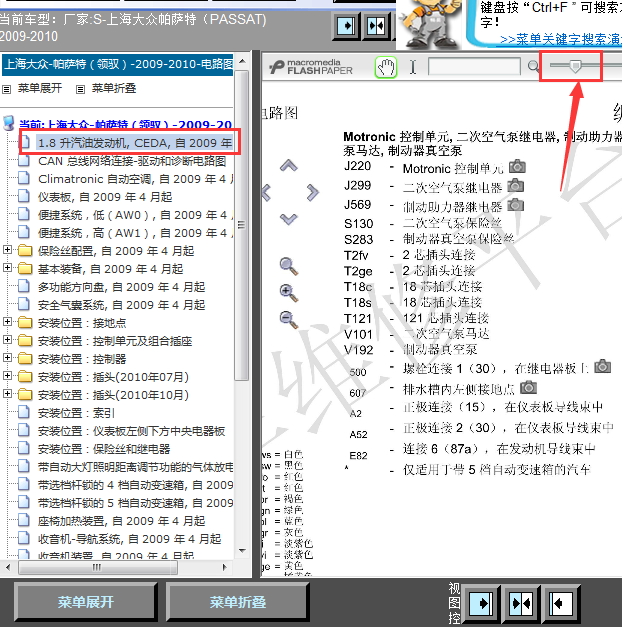Open 安全气囊系统 tree item
The image size is (622, 627).
pyautogui.click(x=122, y=305)
